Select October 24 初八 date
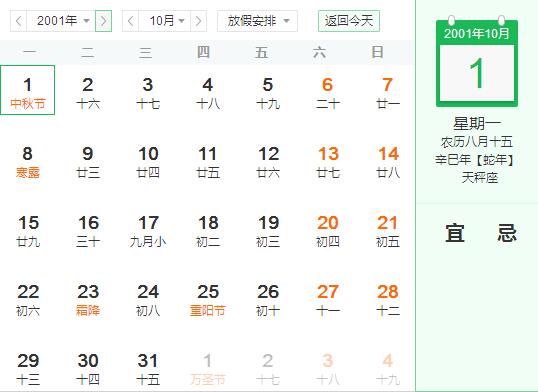The width and height of the screenshot is (538, 392). [x=148, y=300]
